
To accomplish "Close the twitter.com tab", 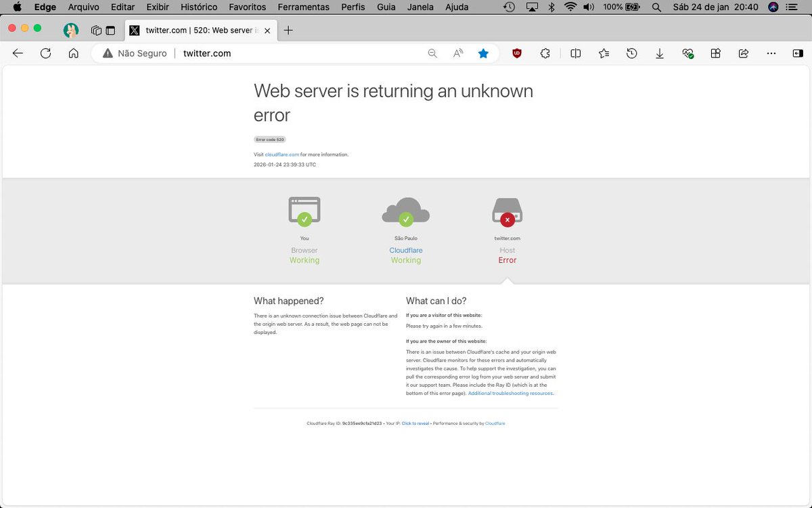I will [268, 30].
